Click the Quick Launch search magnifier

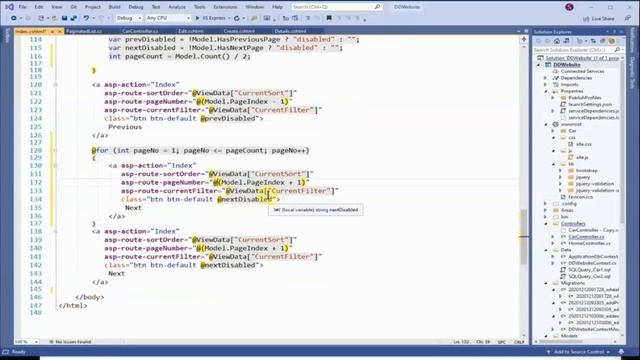point(377,7)
